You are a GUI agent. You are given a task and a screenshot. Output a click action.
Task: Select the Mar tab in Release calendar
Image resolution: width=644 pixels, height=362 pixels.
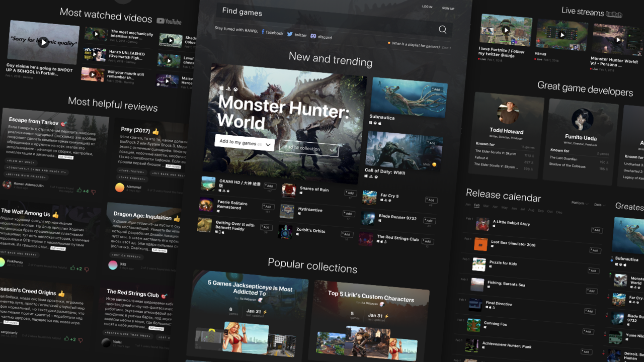tap(486, 206)
